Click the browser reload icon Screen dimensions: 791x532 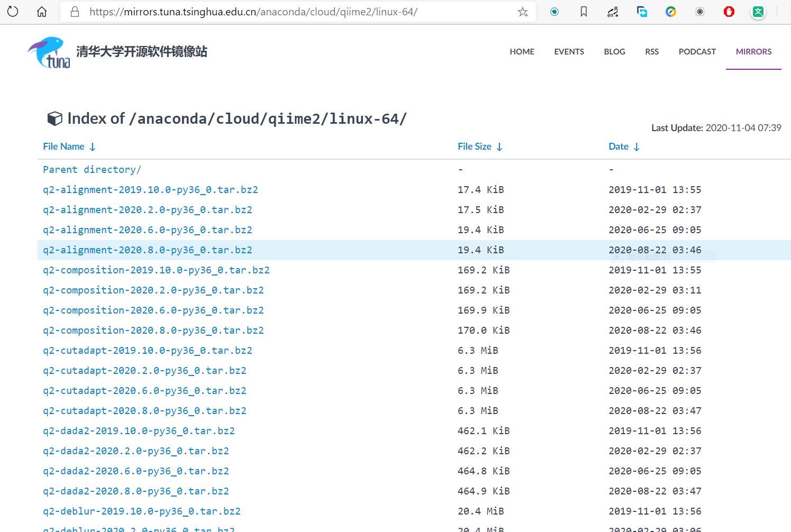(x=12, y=11)
